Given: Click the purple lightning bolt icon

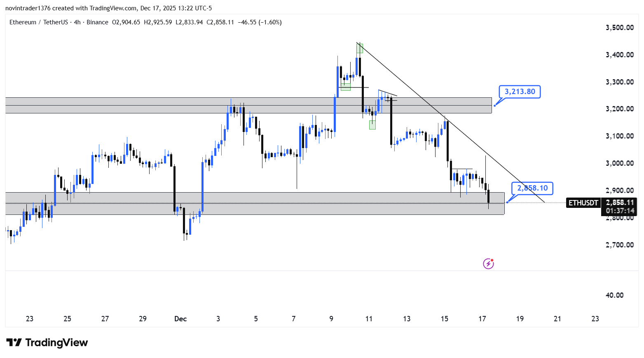Looking at the screenshot, I should [x=488, y=264].
